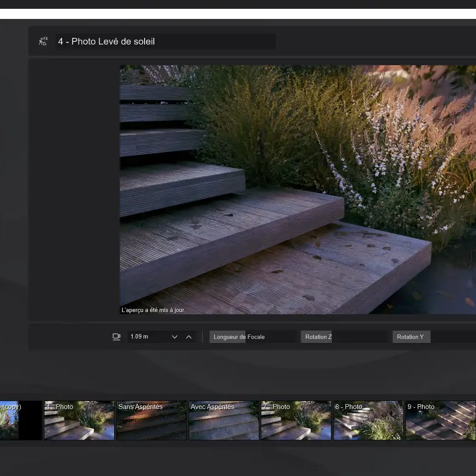Open the 7 - Photo snapshot

(296, 420)
